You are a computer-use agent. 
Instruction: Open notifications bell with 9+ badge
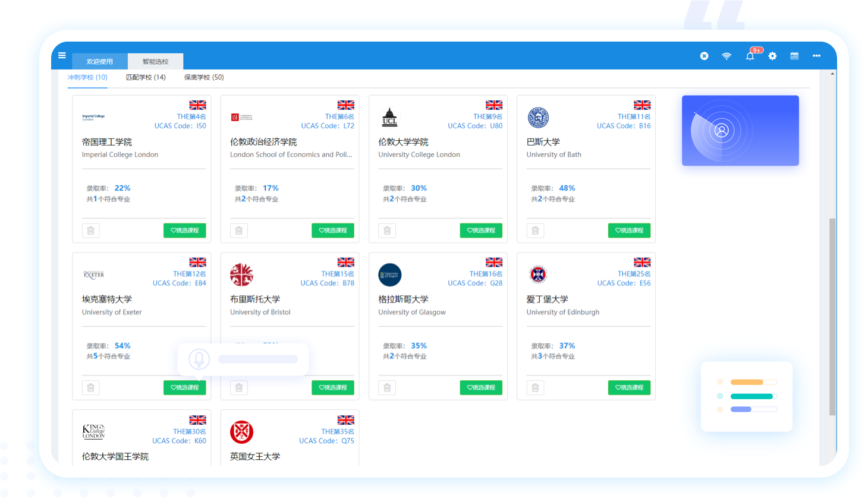[750, 56]
